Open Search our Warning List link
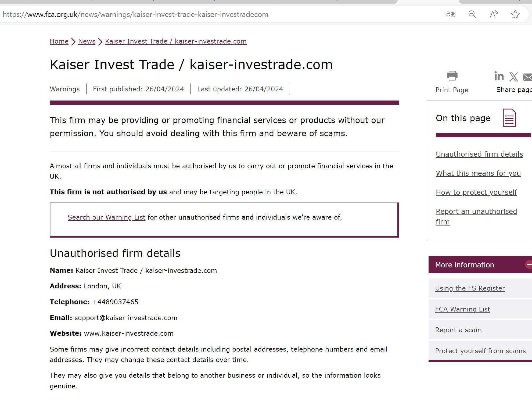The width and height of the screenshot is (532, 401). click(106, 217)
